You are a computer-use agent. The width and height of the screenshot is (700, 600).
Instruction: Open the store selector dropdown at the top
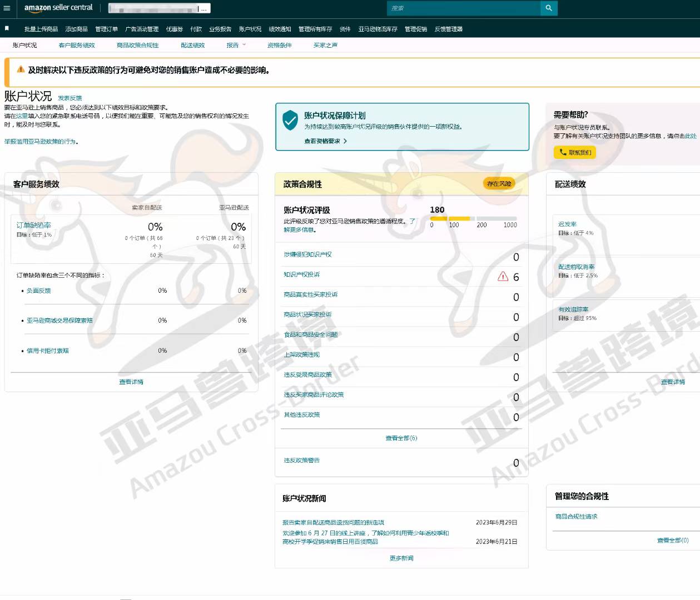(x=159, y=8)
